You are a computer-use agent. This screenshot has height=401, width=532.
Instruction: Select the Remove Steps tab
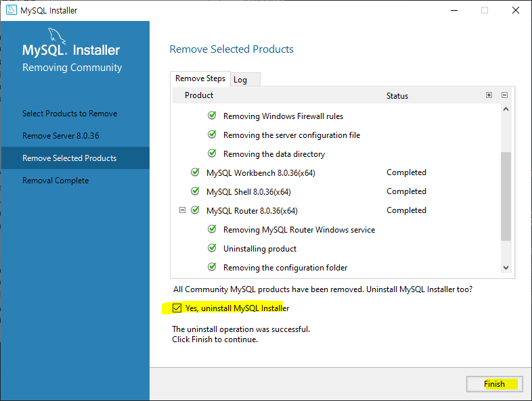200,78
